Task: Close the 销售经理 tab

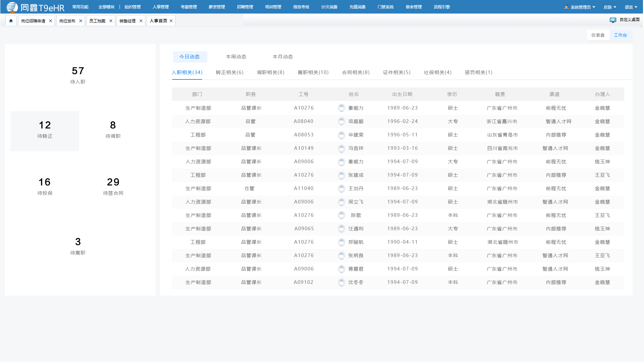Action: tap(141, 21)
